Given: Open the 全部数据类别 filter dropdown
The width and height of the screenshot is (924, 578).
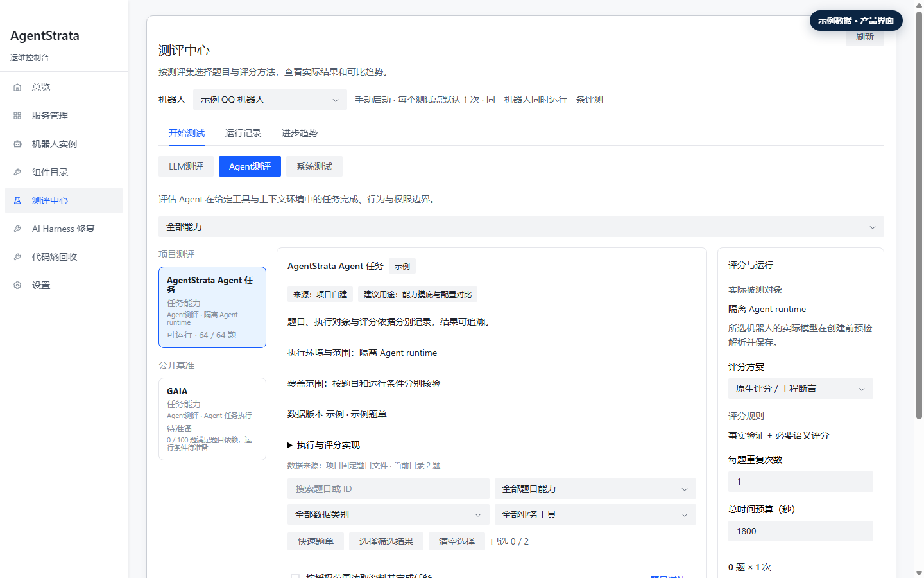Looking at the screenshot, I should (x=388, y=514).
